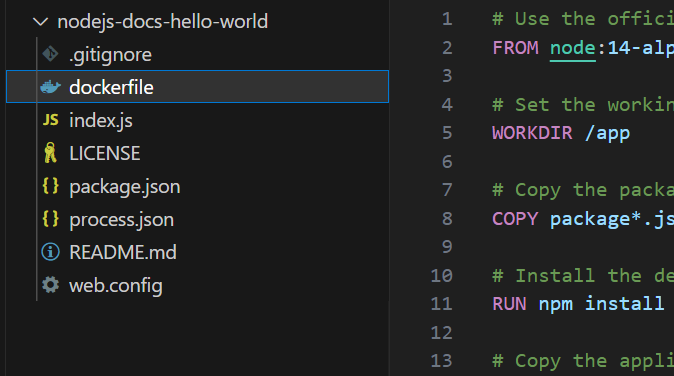The height and width of the screenshot is (376, 674).
Task: Click the RUN keyword on line 11
Action: coord(509,304)
